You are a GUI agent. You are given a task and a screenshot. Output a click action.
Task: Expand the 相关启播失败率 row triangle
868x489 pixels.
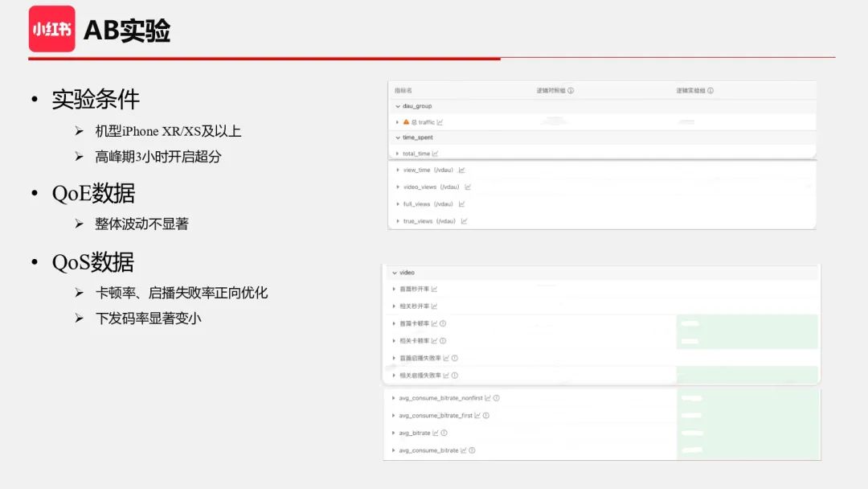pyautogui.click(x=394, y=376)
